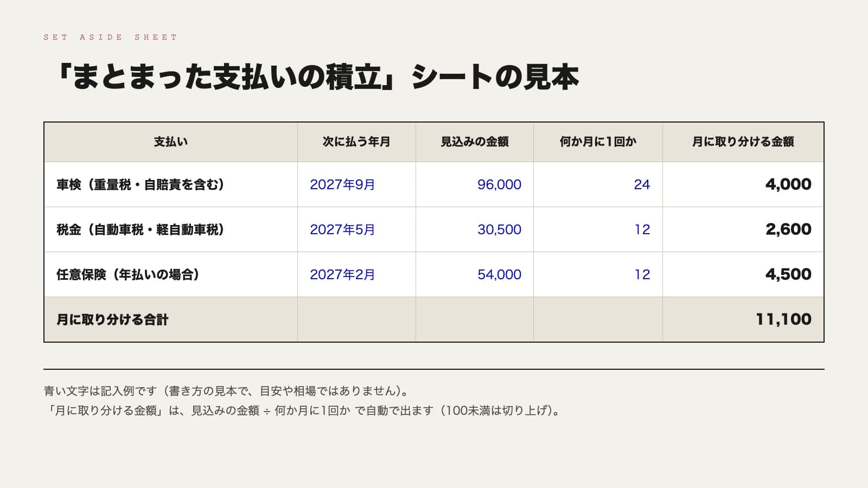
Task: Click the 2027年2月 date cell
Action: [356, 274]
